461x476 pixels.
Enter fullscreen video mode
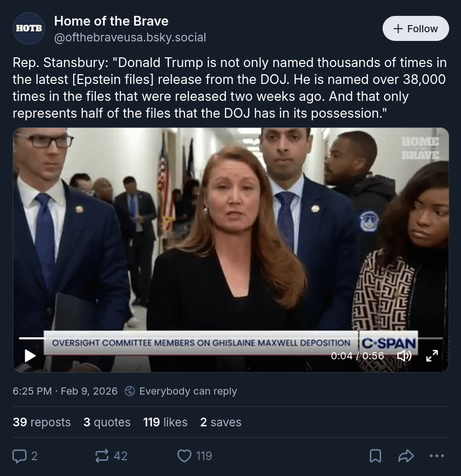click(x=432, y=355)
